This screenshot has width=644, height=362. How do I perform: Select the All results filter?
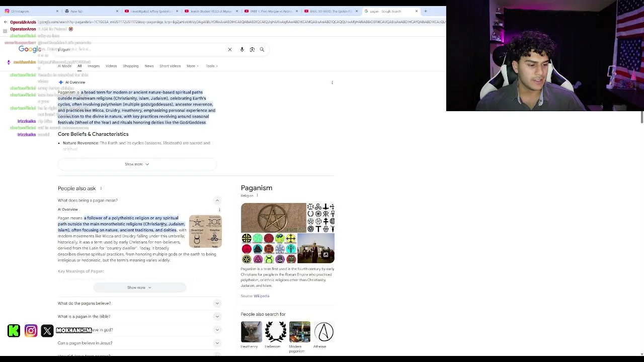pyautogui.click(x=79, y=66)
